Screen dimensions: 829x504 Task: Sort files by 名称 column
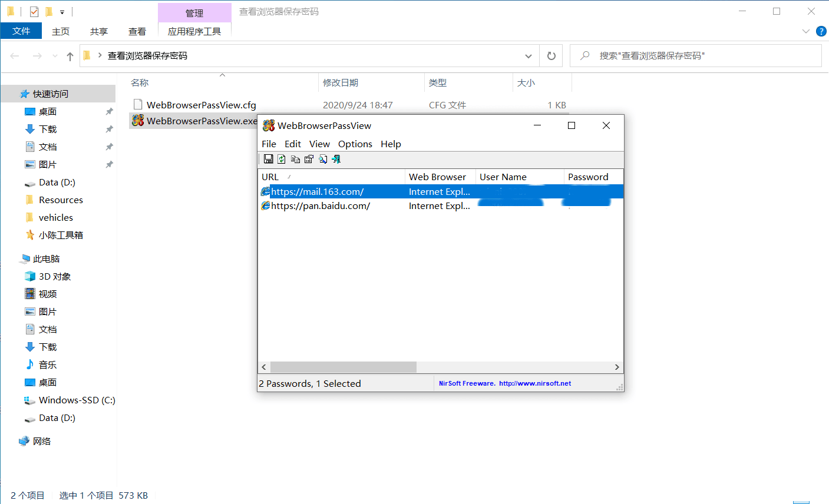(223, 82)
